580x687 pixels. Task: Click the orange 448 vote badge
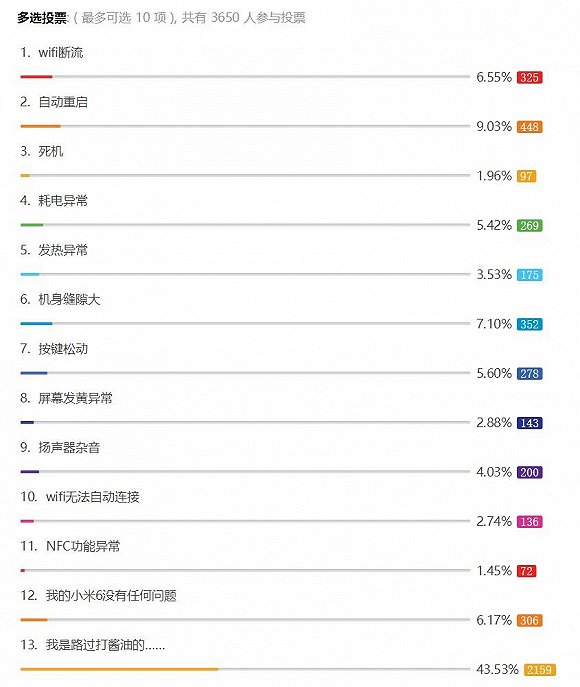coord(529,127)
